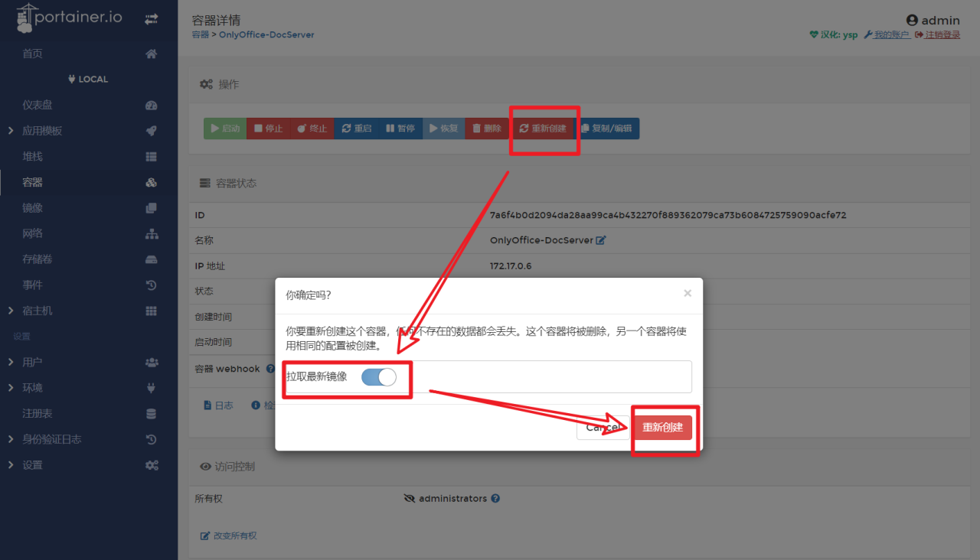Click the 暂停 pause button

pyautogui.click(x=400, y=129)
